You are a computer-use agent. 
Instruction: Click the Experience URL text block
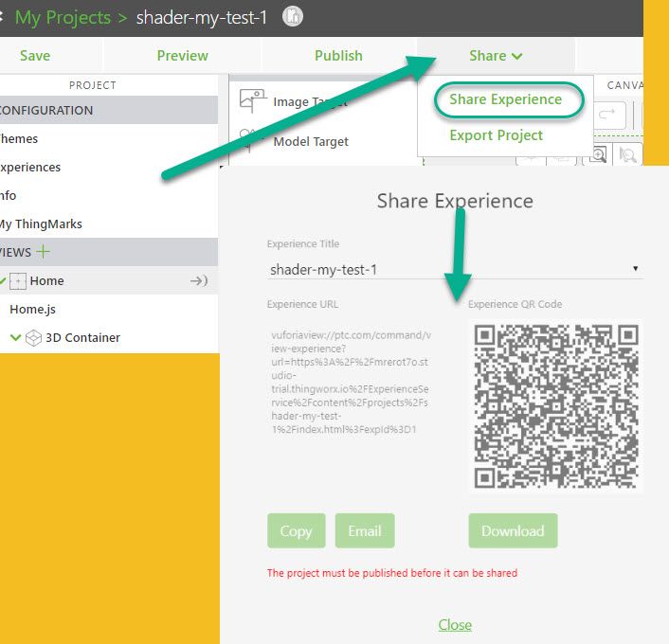(x=351, y=382)
